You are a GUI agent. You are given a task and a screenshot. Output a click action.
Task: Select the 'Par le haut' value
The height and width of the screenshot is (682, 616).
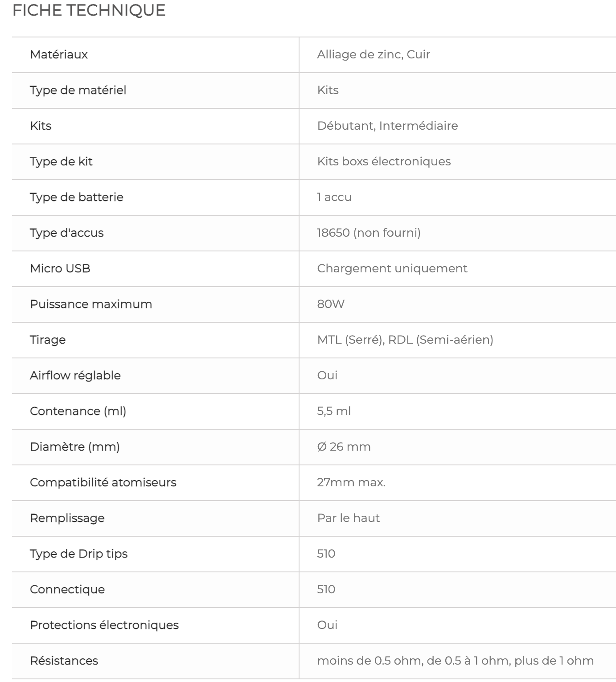[x=348, y=518]
